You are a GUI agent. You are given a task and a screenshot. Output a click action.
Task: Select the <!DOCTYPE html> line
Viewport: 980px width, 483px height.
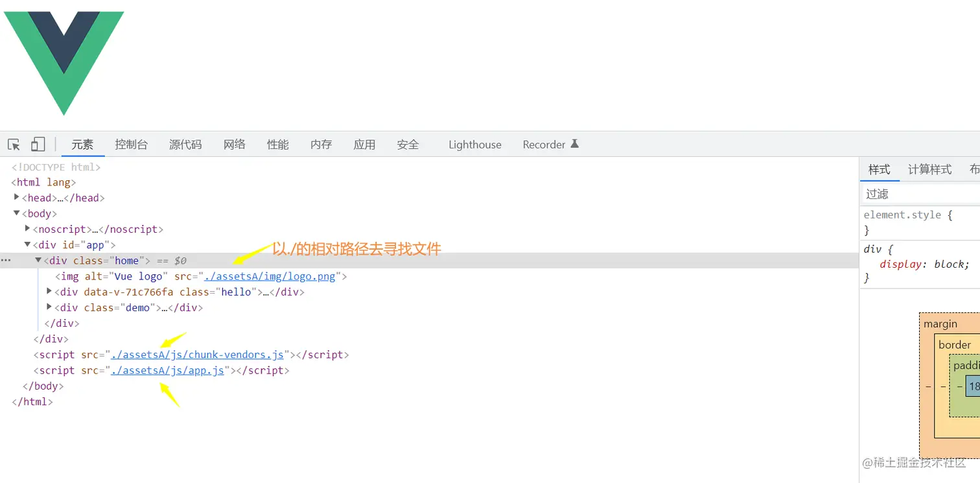tap(56, 167)
